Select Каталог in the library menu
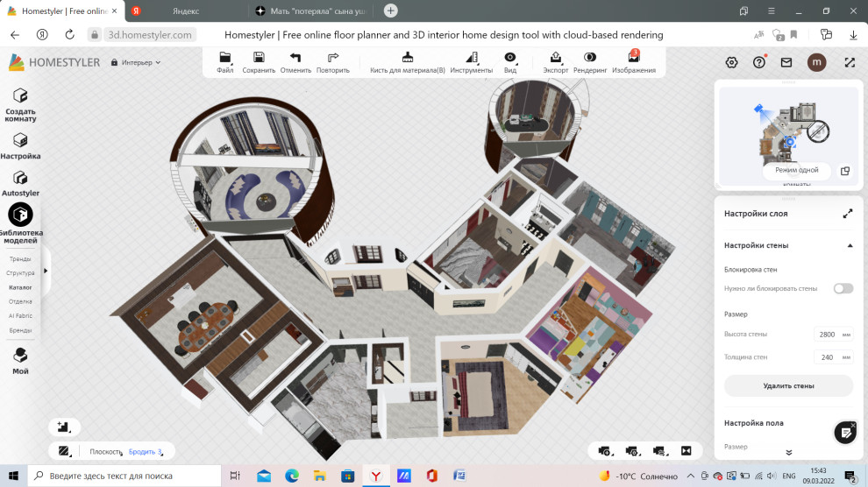 tap(20, 287)
